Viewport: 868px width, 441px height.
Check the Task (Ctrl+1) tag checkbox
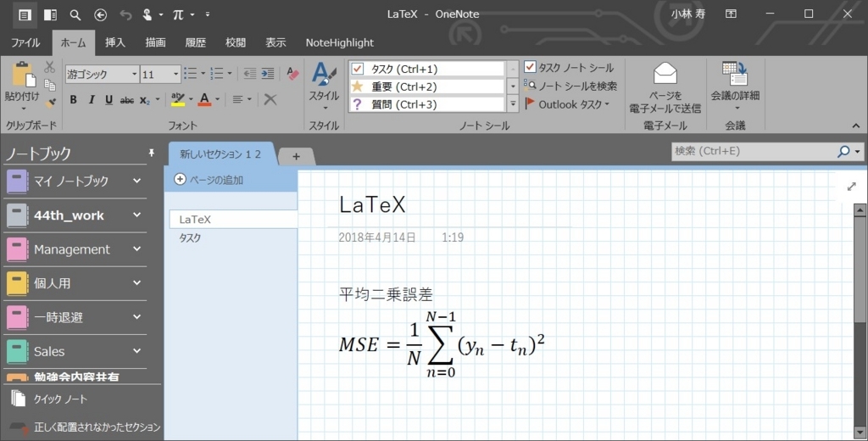(x=358, y=69)
